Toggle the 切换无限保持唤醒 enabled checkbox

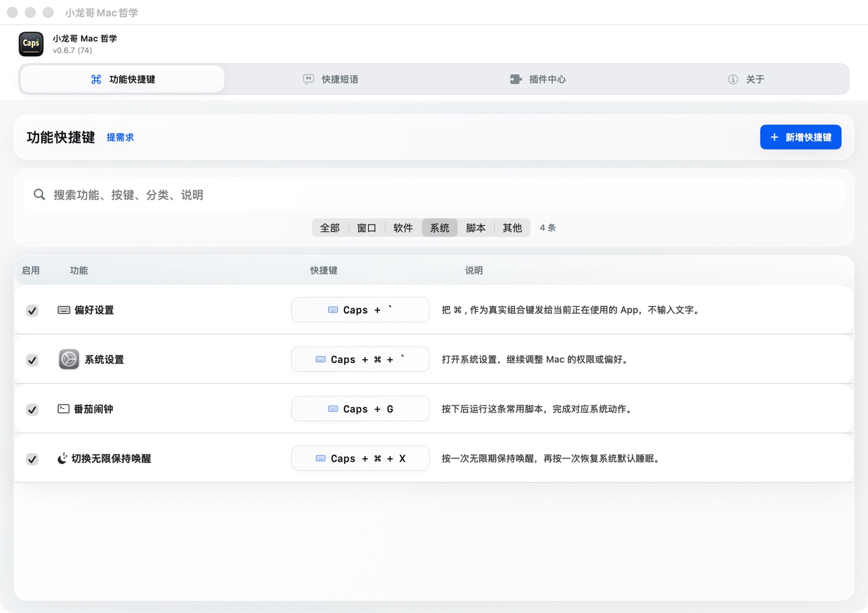point(32,459)
